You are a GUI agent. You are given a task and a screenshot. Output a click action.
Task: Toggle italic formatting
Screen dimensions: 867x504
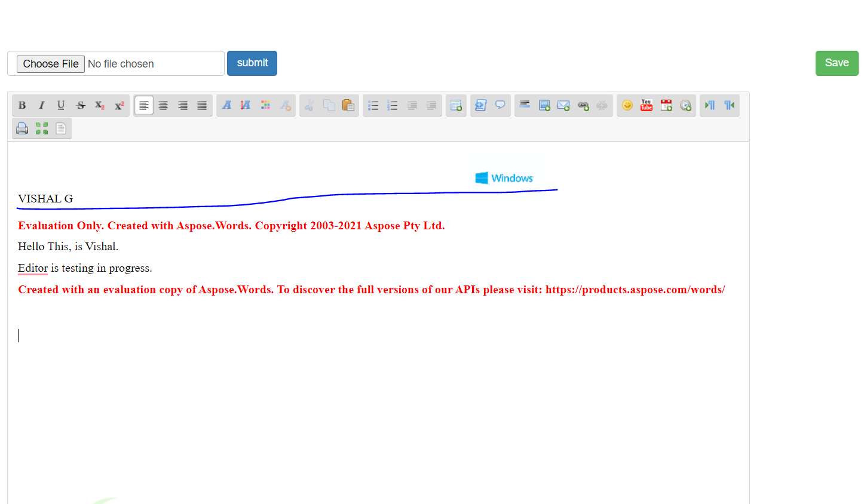pyautogui.click(x=41, y=106)
